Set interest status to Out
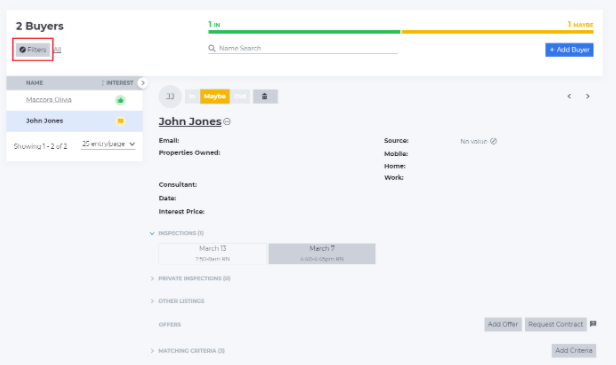 [x=240, y=96]
